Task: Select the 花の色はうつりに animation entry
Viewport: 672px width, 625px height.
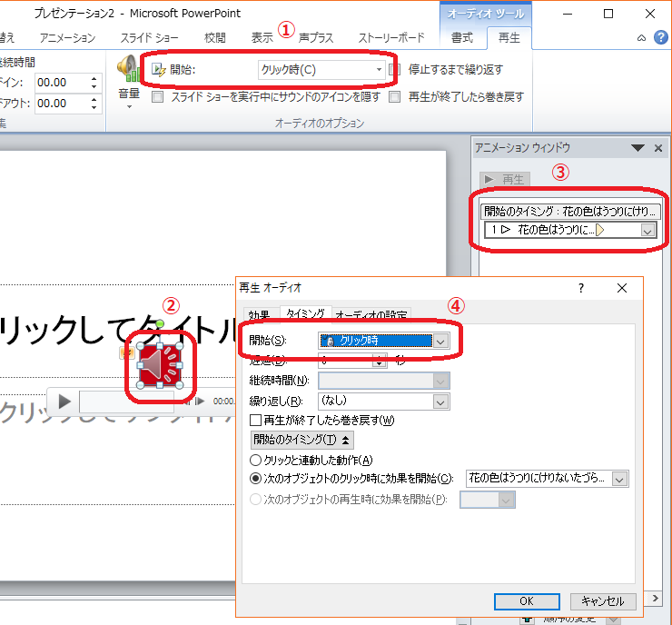Action: click(x=570, y=230)
